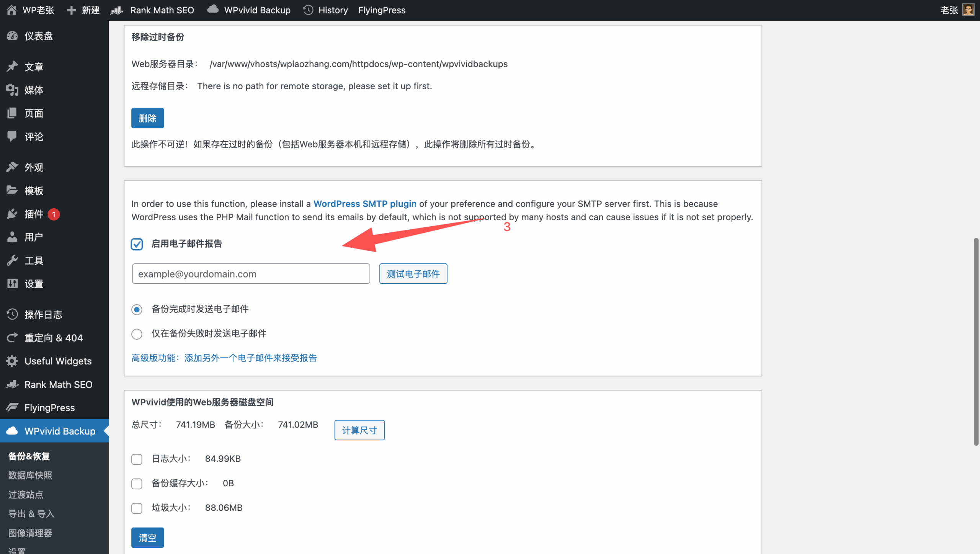This screenshot has width=980, height=554.
Task: Open Export & Import submenu item
Action: click(31, 514)
